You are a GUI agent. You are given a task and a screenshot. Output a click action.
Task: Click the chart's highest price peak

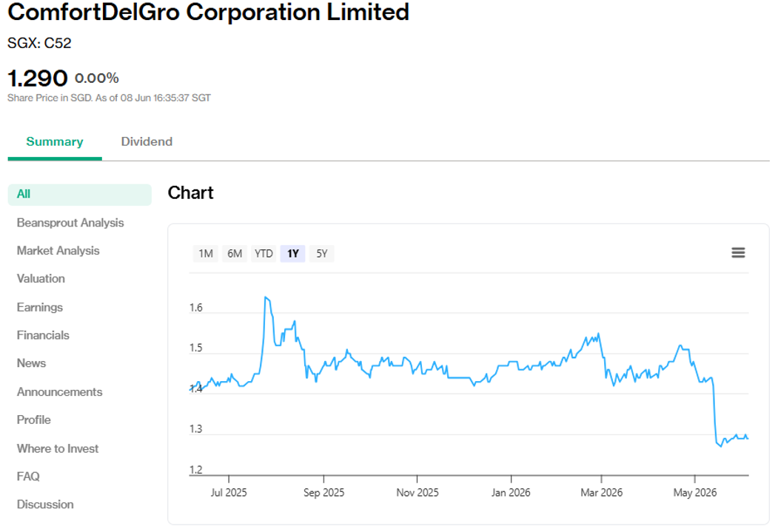(x=266, y=297)
